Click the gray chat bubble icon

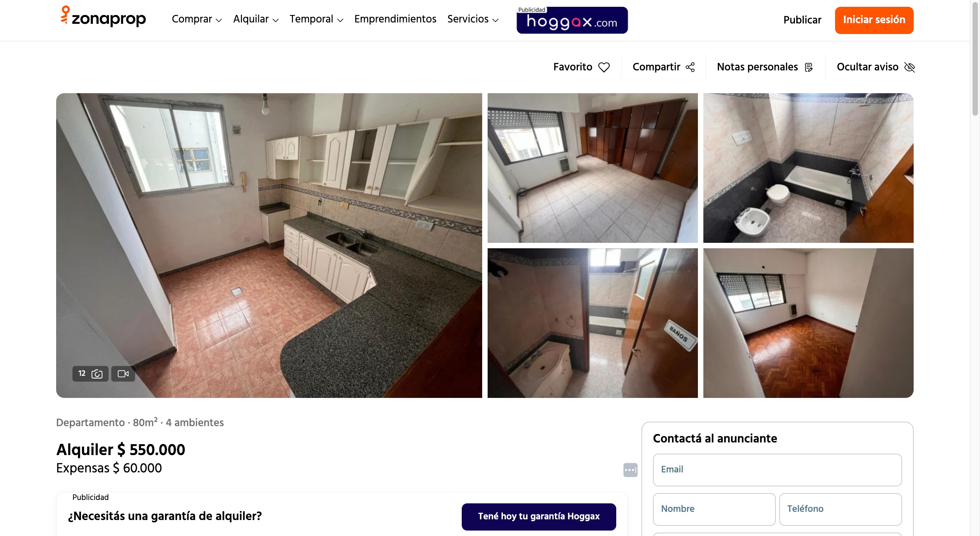click(x=630, y=470)
